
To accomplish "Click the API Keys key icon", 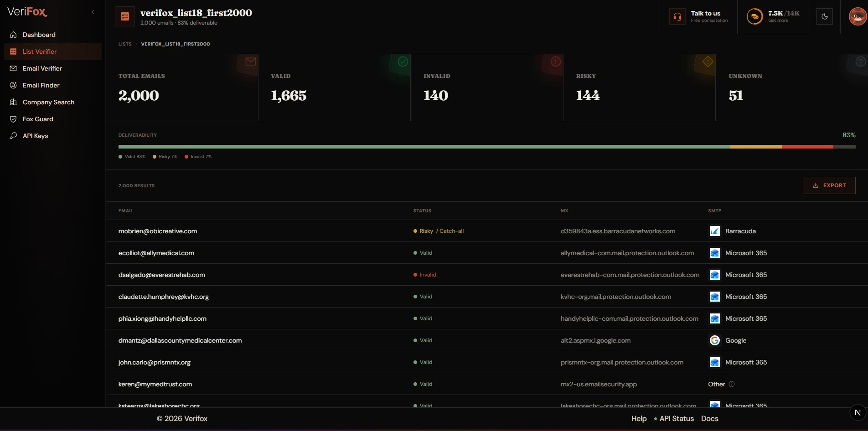I will pyautogui.click(x=13, y=136).
